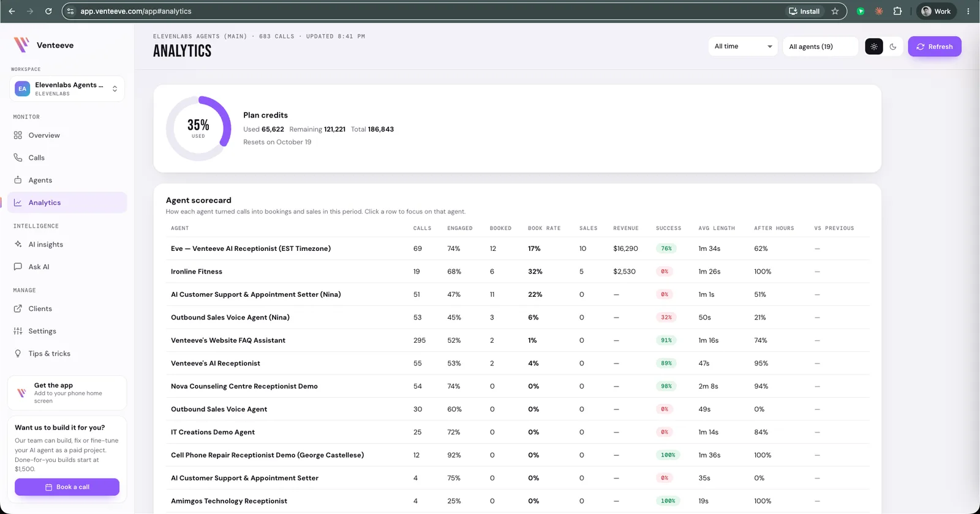Click the Book a call button
Screen dimensions: 980x514
pos(67,487)
